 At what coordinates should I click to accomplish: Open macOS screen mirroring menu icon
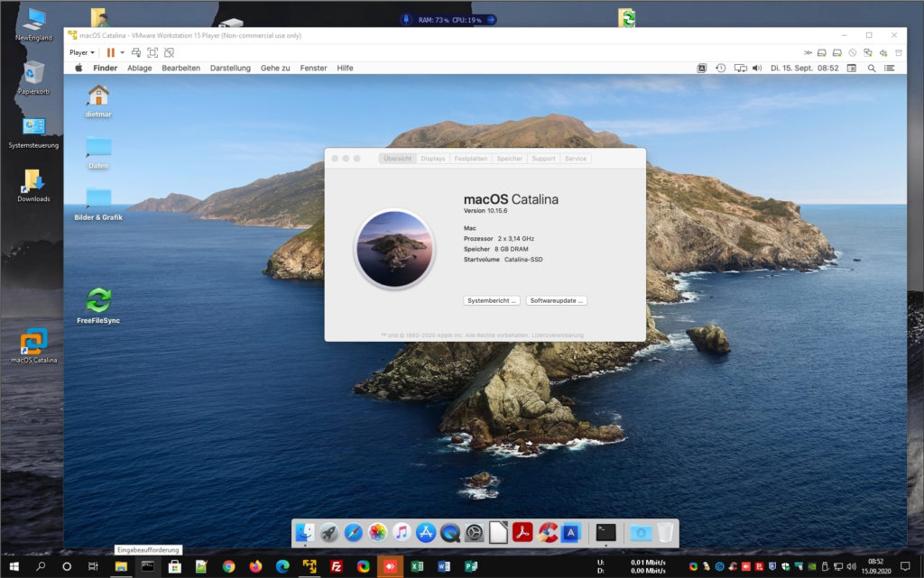pyautogui.click(x=740, y=69)
